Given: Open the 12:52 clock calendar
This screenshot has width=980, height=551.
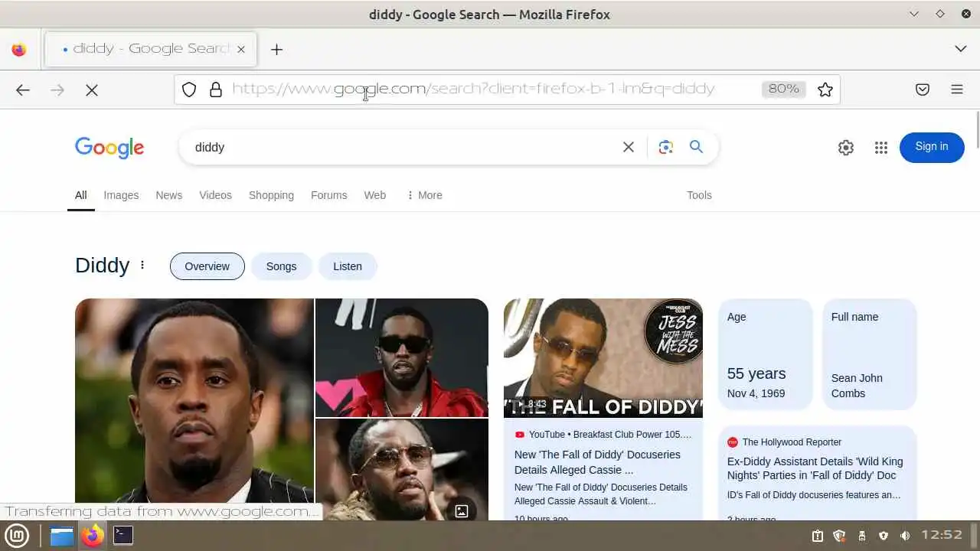Looking at the screenshot, I should point(942,535).
